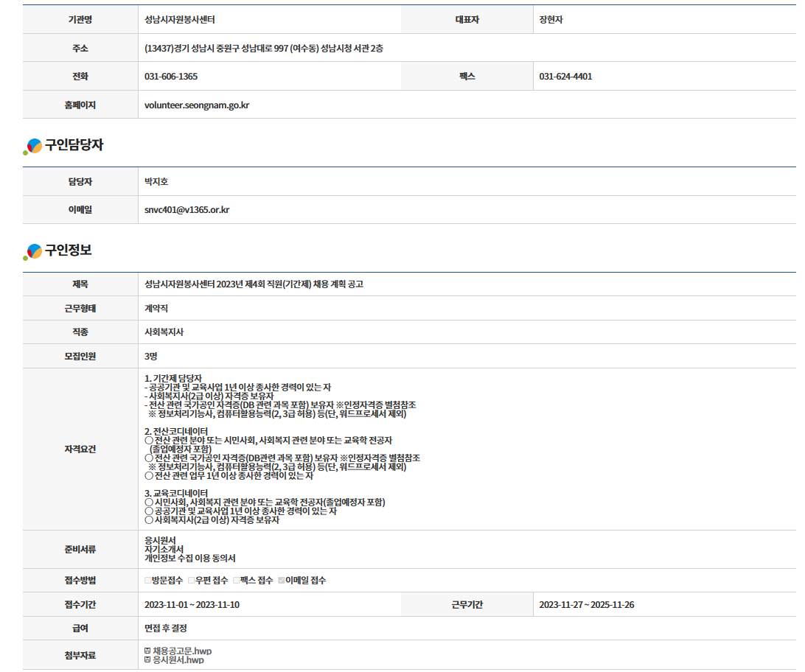
Task: Click the job title text 성남시자원봉사센터 2023년 제4회
Action: [x=254, y=284]
